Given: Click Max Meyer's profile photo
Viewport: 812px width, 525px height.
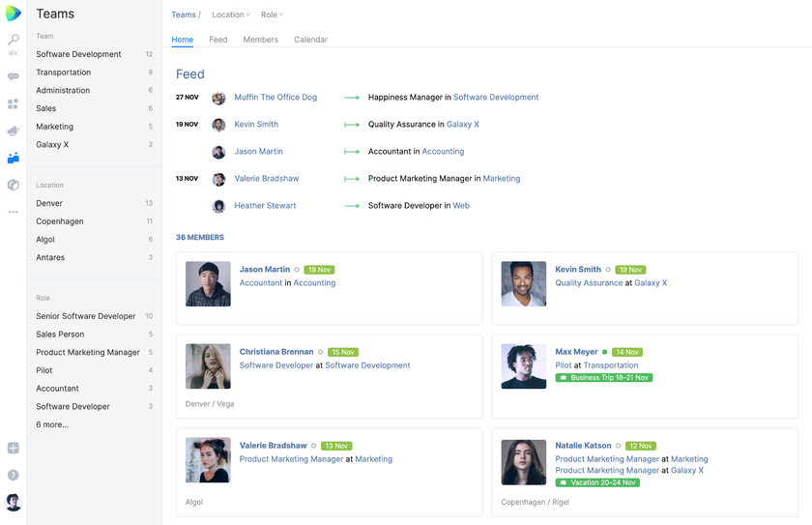Looking at the screenshot, I should [523, 366].
